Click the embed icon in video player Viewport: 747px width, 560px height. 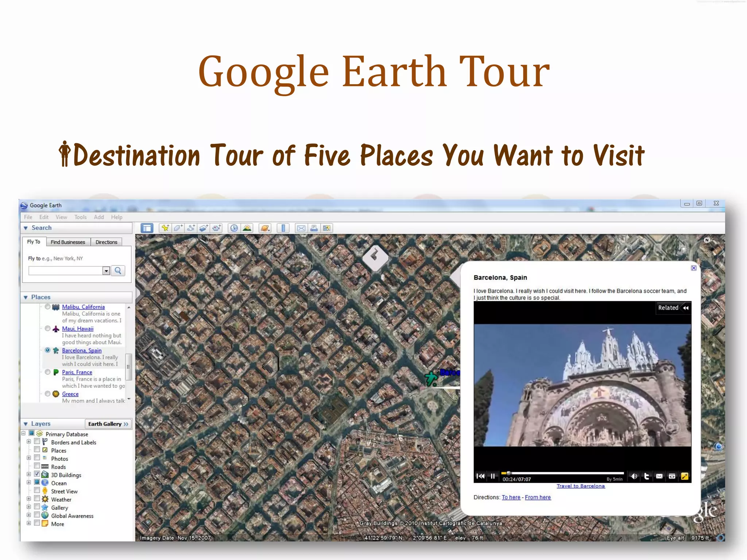[x=672, y=476]
